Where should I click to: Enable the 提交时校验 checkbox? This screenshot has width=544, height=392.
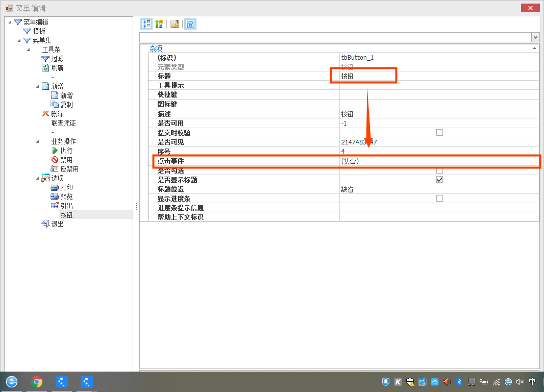(439, 133)
